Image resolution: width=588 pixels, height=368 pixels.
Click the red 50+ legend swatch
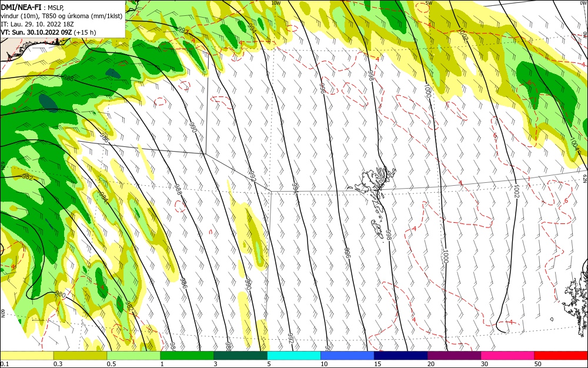[561, 356]
